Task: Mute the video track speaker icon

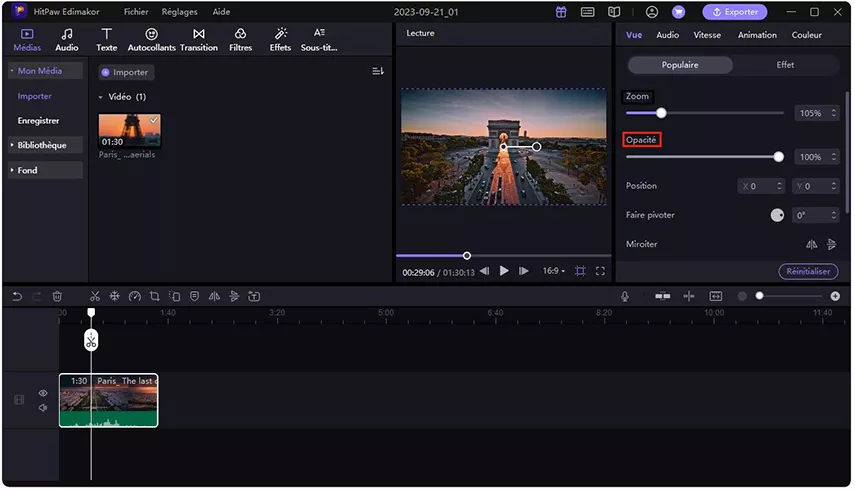Action: pos(43,408)
